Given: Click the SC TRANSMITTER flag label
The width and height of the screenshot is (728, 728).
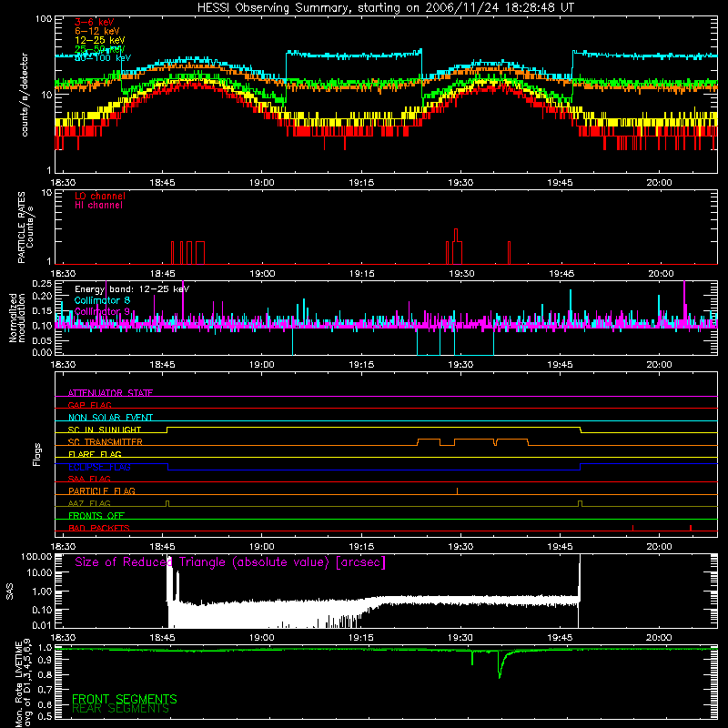Looking at the screenshot, I should (106, 442).
